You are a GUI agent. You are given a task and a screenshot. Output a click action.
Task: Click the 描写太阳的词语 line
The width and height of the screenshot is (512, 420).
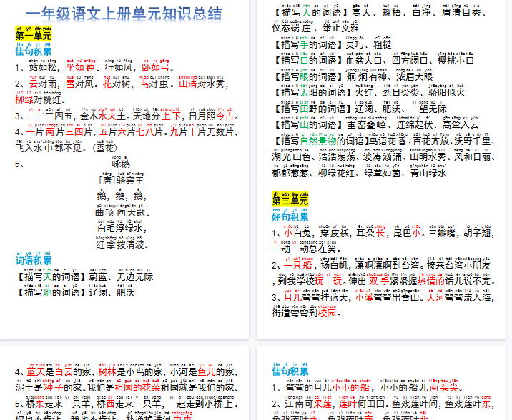click(x=368, y=91)
